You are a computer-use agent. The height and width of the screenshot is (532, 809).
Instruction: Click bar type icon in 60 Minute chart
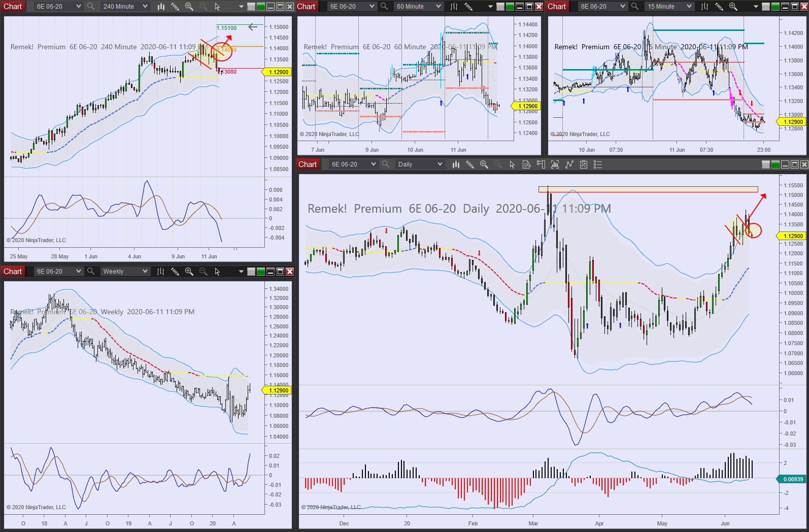click(x=454, y=6)
